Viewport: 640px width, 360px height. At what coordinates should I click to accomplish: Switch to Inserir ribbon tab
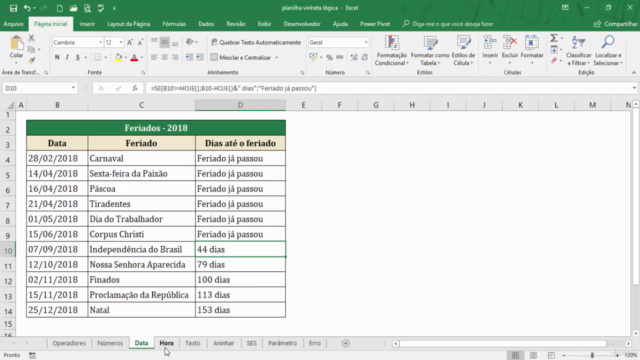(87, 24)
